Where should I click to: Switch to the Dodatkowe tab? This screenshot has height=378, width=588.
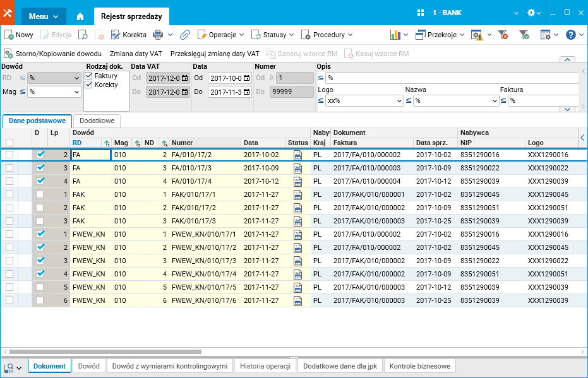[97, 121]
